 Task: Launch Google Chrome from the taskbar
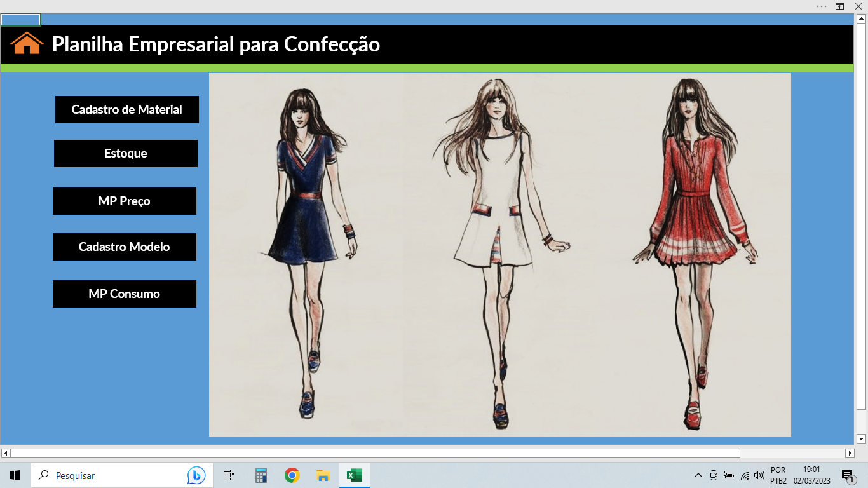pyautogui.click(x=292, y=475)
